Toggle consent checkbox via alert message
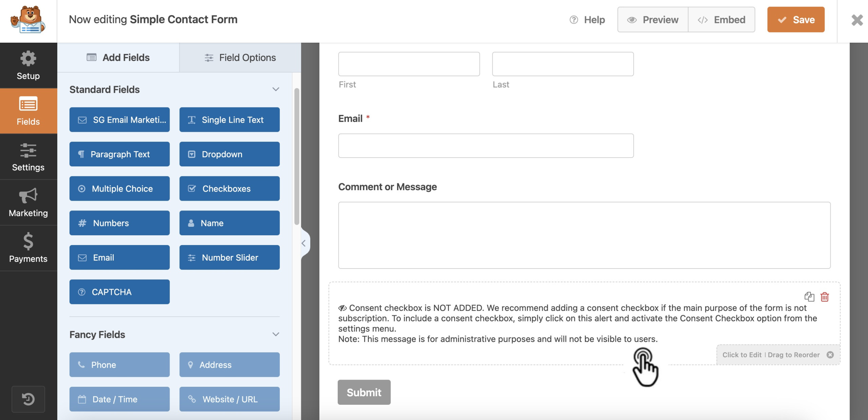Viewport: 868px width, 420px height. [x=585, y=323]
